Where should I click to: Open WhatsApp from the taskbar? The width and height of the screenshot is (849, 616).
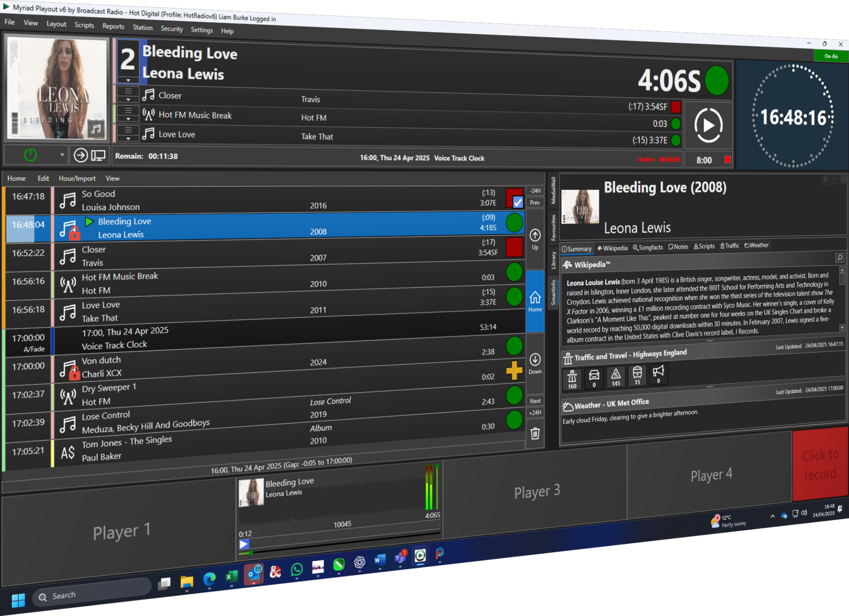pyautogui.click(x=297, y=570)
